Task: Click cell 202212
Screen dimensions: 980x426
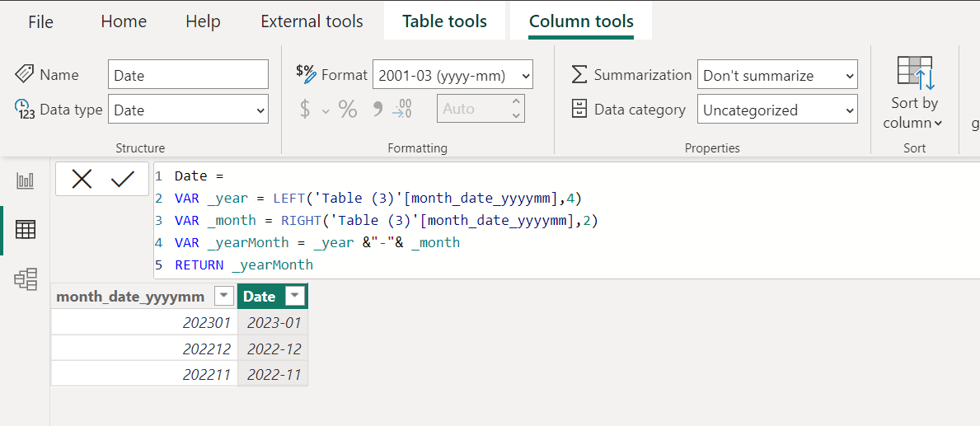Action: coord(144,348)
